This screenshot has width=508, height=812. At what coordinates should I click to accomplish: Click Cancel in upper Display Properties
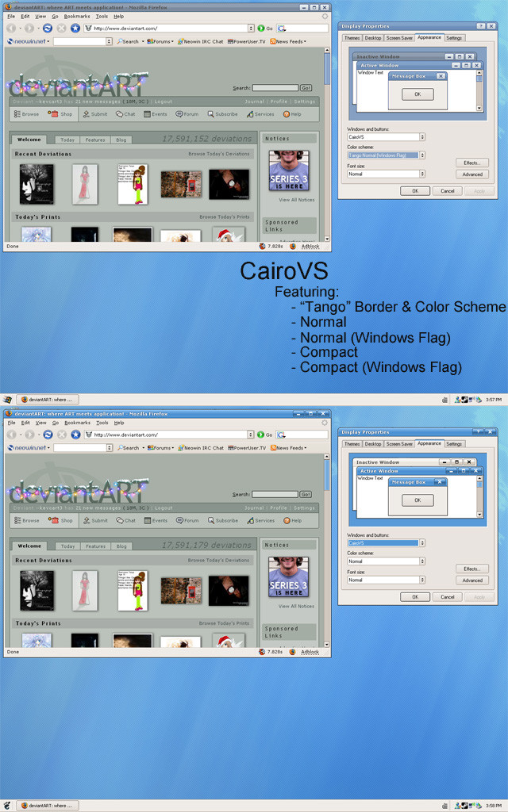pos(448,191)
